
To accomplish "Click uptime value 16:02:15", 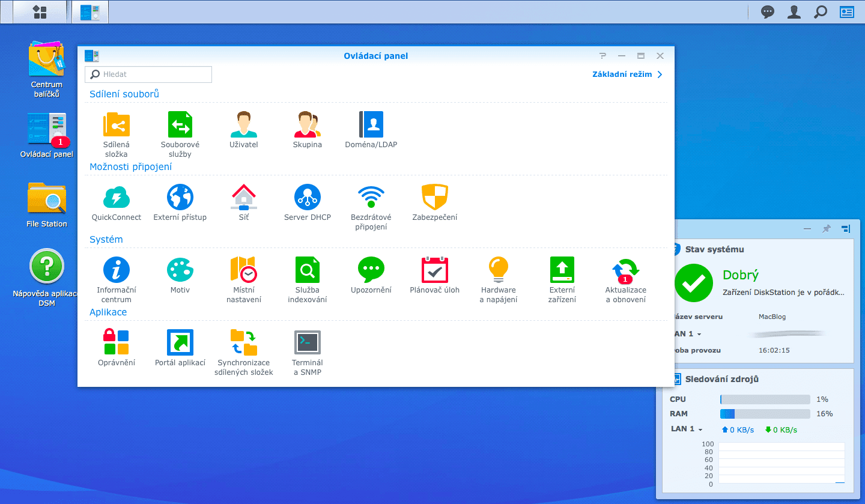I will click(x=774, y=350).
